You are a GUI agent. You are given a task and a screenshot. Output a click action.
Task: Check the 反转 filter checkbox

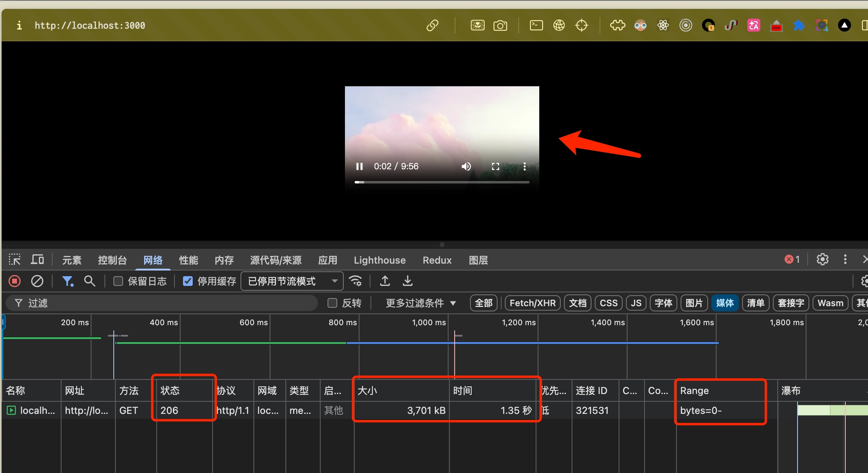332,303
